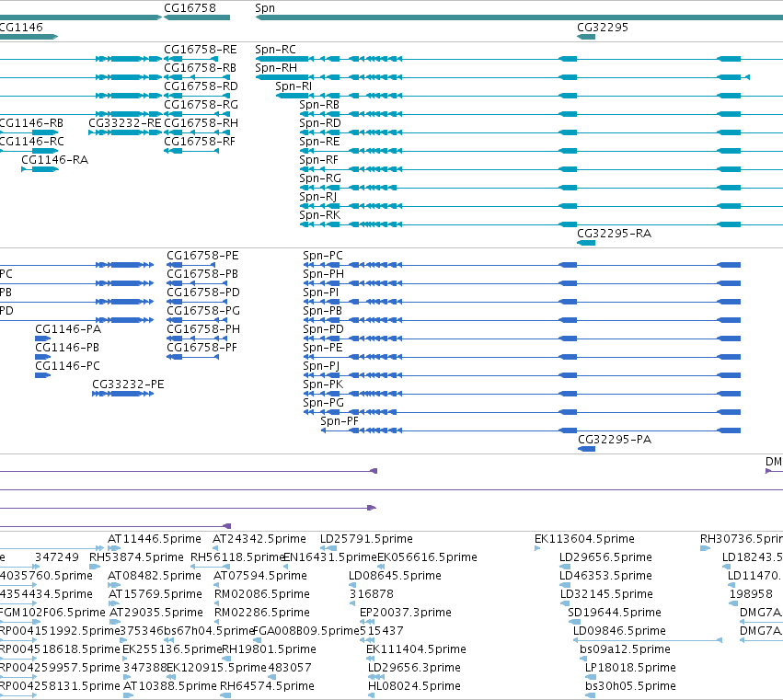This screenshot has height=700, width=783.
Task: Choose transcript CG16758-RG
Action: pos(201,105)
